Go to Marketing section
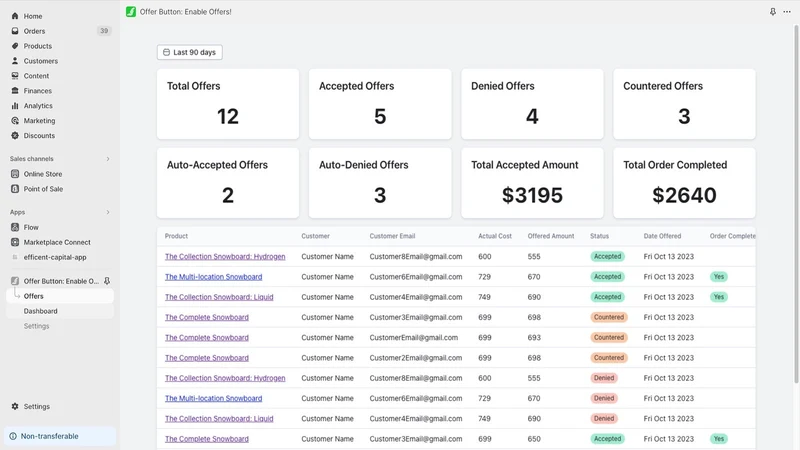 (39, 121)
